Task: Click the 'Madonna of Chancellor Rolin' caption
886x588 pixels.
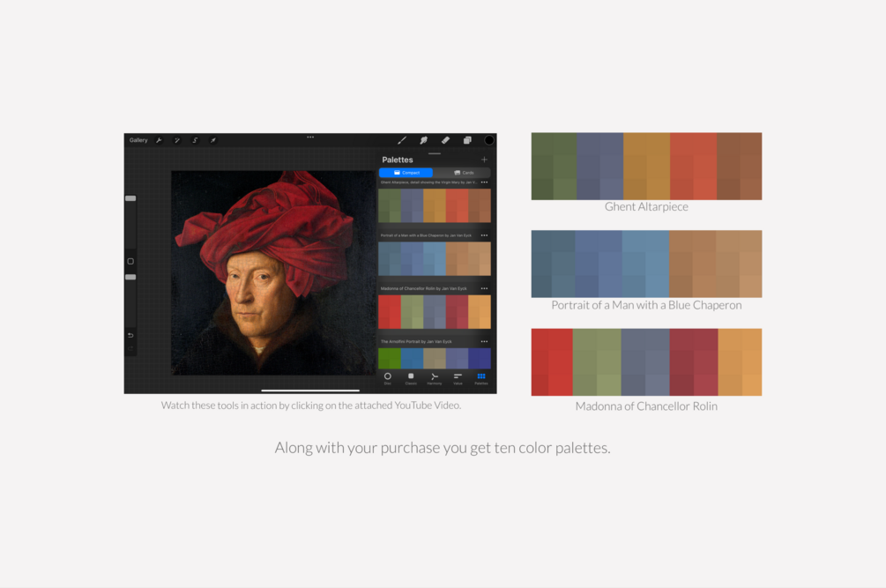Action: tap(646, 406)
